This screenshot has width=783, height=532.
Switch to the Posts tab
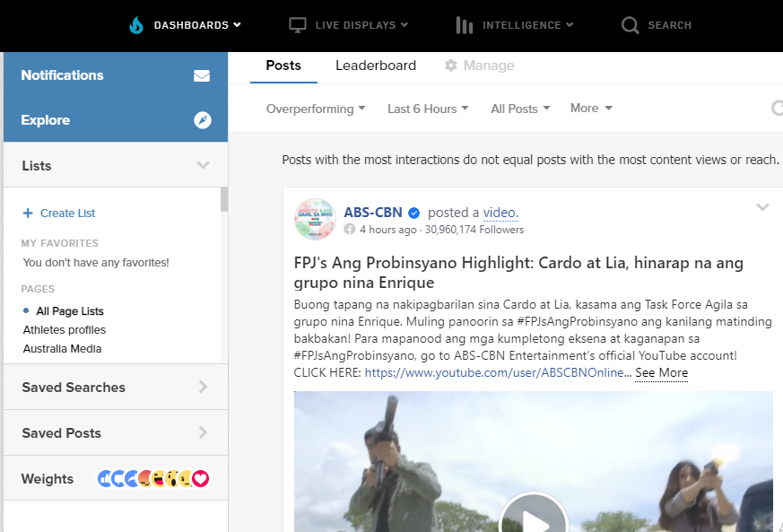283,65
